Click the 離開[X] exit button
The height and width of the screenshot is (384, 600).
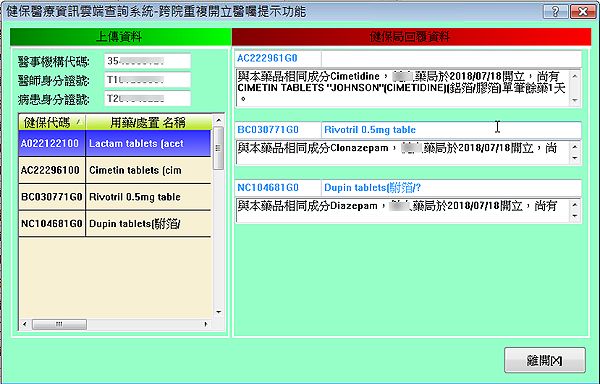(545, 360)
